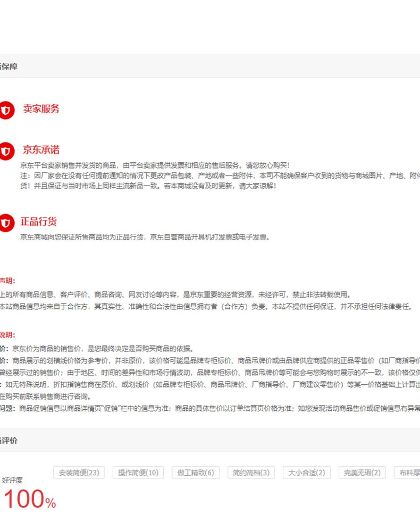Click the 评价 section header

(x=9, y=440)
